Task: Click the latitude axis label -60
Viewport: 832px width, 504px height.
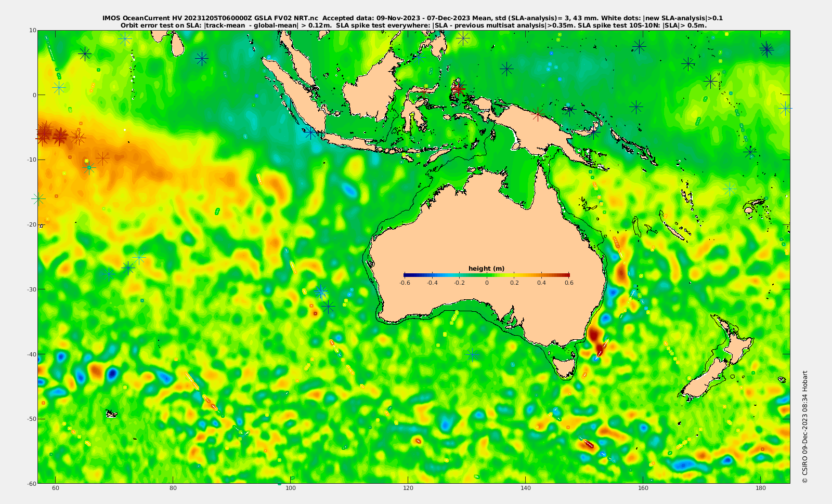Action: click(31, 484)
